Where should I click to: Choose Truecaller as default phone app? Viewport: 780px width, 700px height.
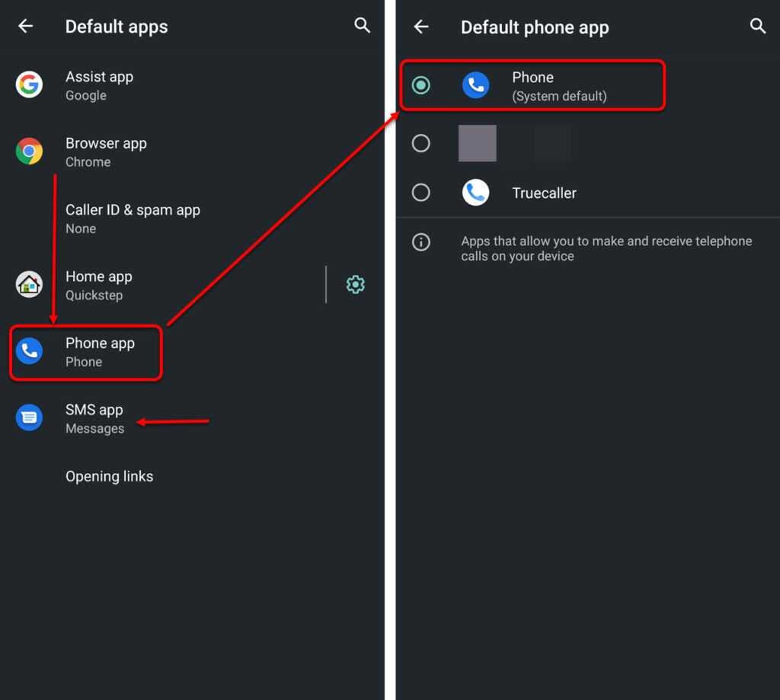click(588, 193)
